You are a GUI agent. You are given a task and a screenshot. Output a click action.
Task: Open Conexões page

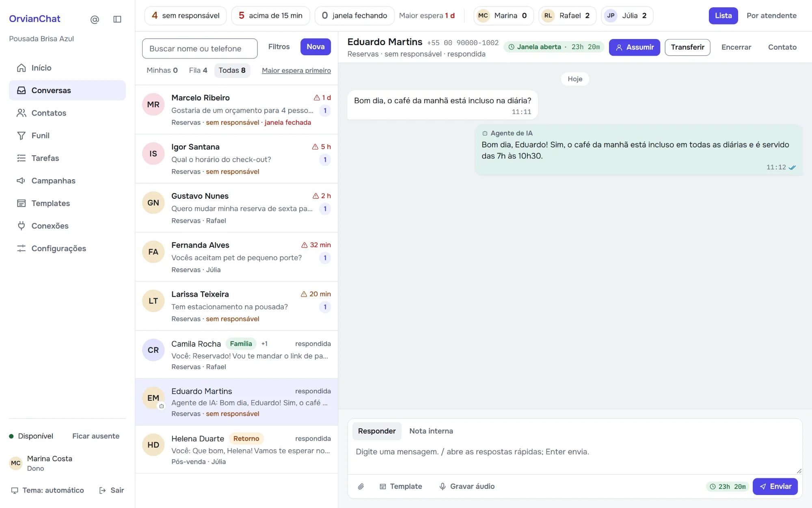(x=67, y=226)
